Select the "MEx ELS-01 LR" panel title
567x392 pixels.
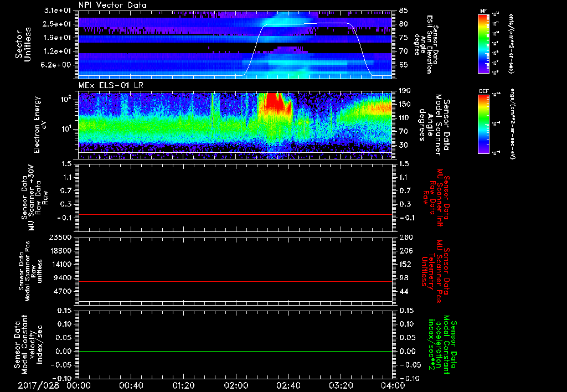click(110, 85)
